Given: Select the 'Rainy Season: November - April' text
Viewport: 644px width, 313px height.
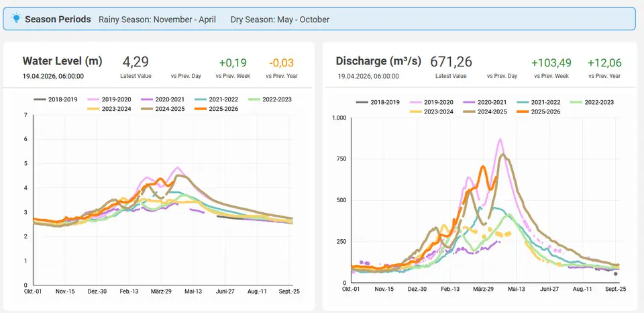Looking at the screenshot, I should click(157, 19).
